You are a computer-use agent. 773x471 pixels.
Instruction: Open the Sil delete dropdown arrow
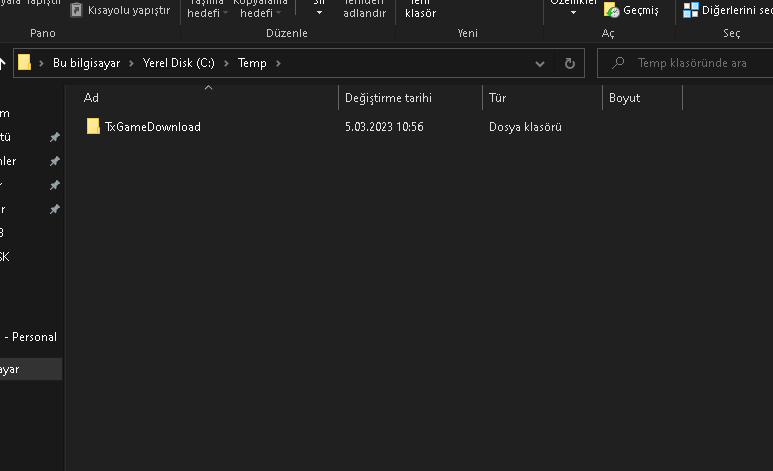click(319, 12)
